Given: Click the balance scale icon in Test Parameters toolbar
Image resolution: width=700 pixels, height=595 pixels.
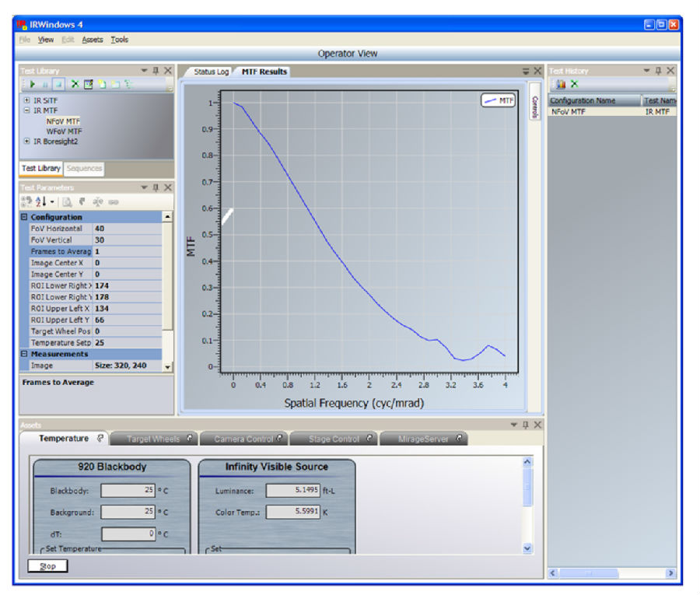Looking at the screenshot, I should click(98, 201).
